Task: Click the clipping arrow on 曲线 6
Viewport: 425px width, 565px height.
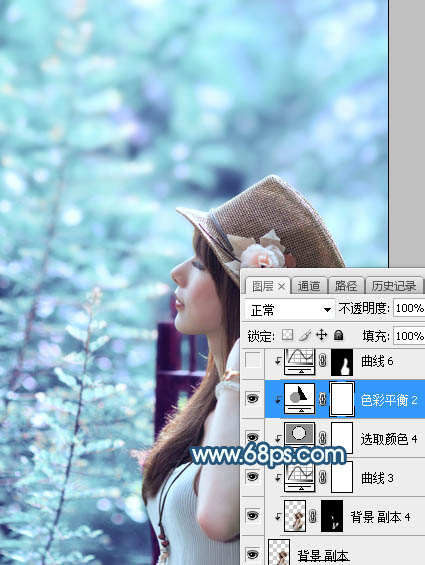Action: (x=278, y=361)
